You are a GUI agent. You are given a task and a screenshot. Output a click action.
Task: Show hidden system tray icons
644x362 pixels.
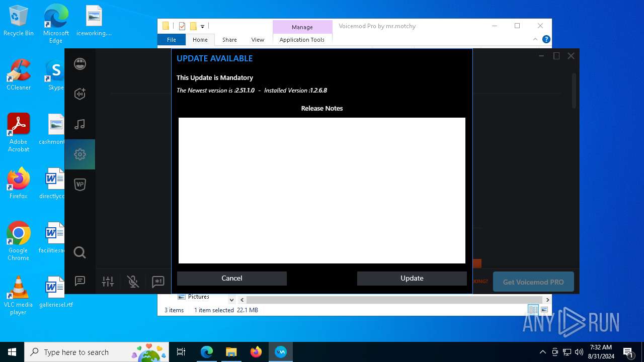[542, 352]
